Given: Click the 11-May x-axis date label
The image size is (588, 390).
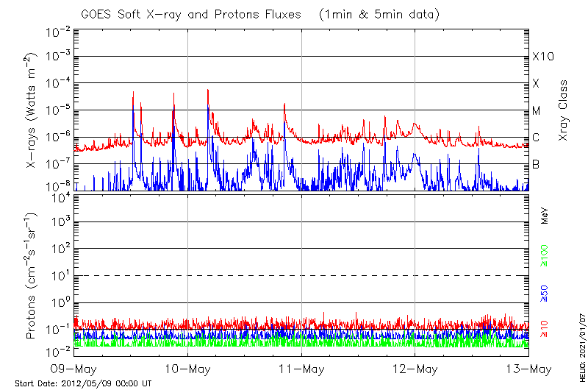Looking at the screenshot, I should pos(301,368).
